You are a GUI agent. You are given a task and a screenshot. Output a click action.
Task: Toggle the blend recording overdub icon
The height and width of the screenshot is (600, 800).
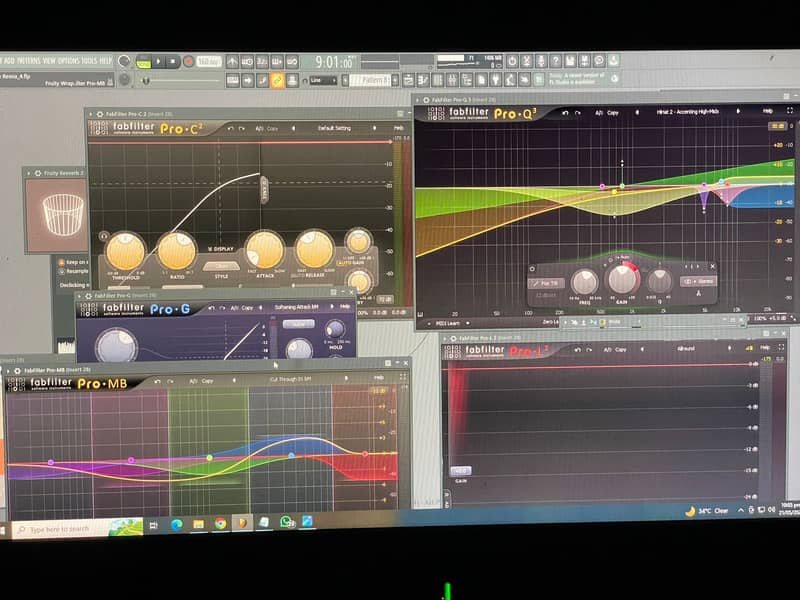277,62
